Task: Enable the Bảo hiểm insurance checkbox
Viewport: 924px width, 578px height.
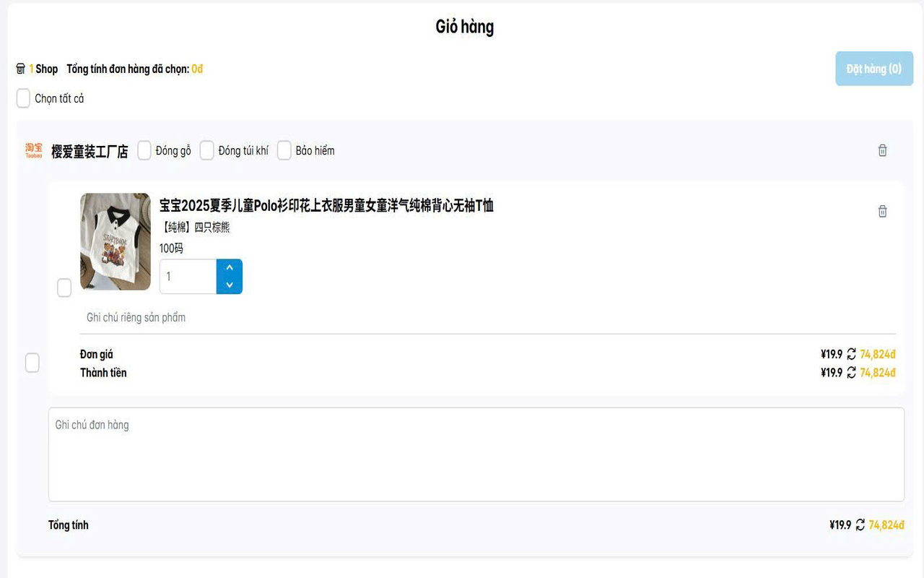Action: coord(284,150)
